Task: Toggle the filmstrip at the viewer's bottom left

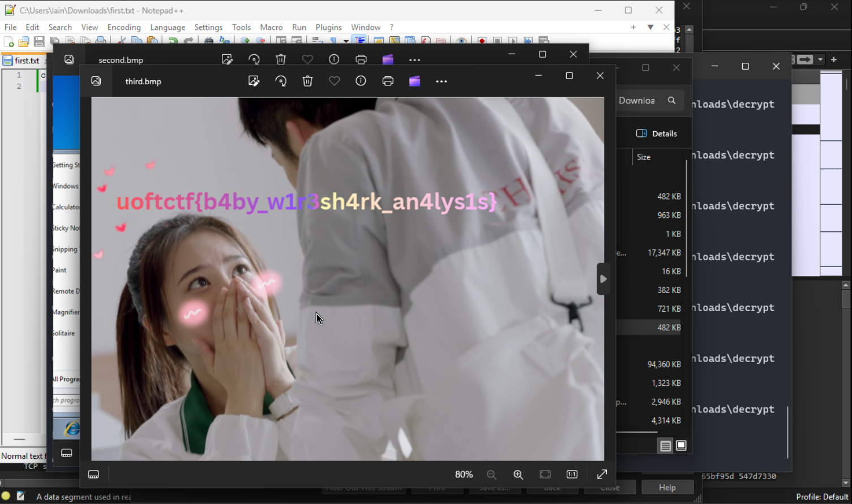Action: [x=93, y=475]
